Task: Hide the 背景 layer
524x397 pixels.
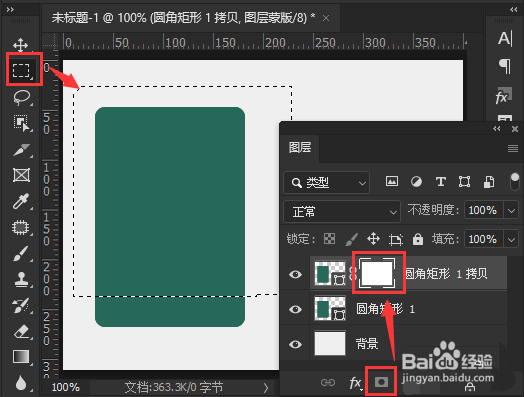Action: (x=295, y=344)
